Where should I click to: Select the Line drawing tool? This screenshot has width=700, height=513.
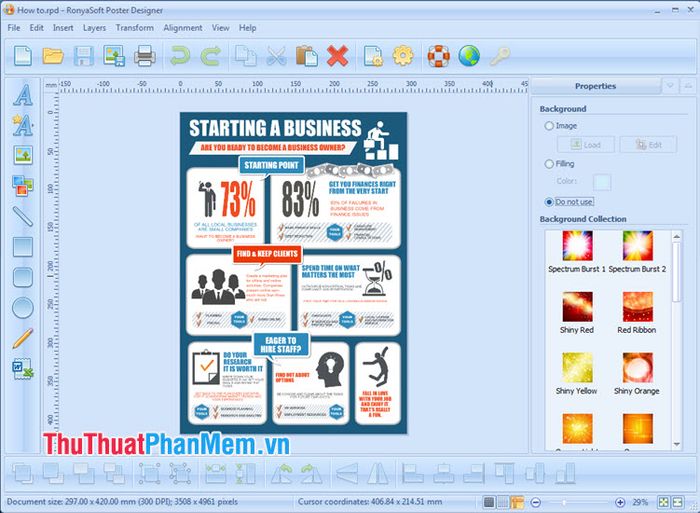[x=22, y=215]
